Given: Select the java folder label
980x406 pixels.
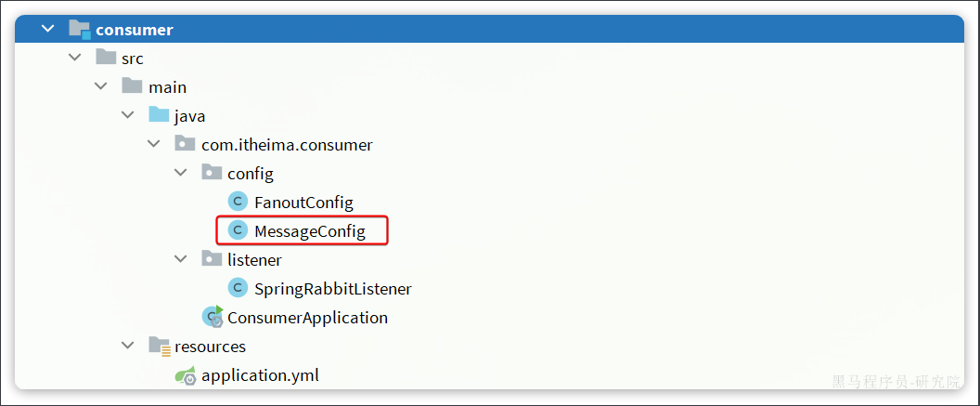Looking at the screenshot, I should [x=190, y=116].
